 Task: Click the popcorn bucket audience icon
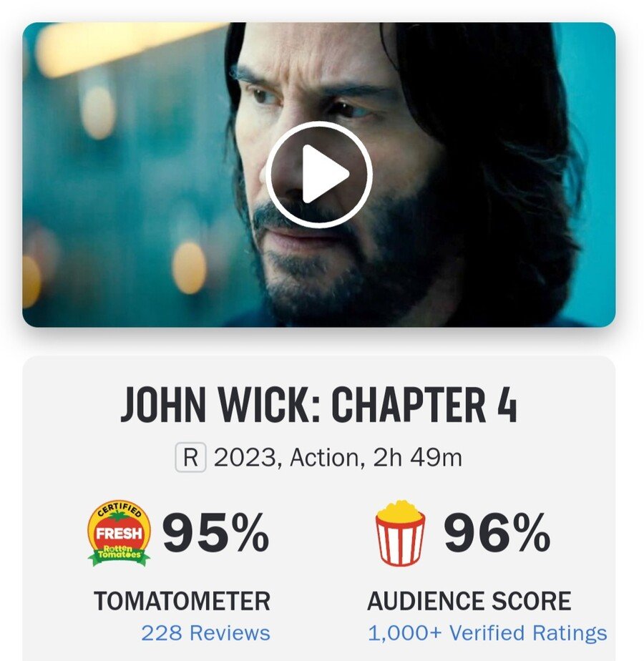pyautogui.click(x=400, y=533)
